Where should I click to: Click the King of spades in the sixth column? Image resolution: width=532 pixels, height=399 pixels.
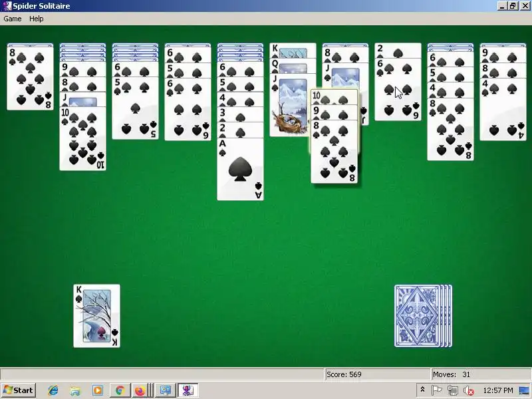293,51
